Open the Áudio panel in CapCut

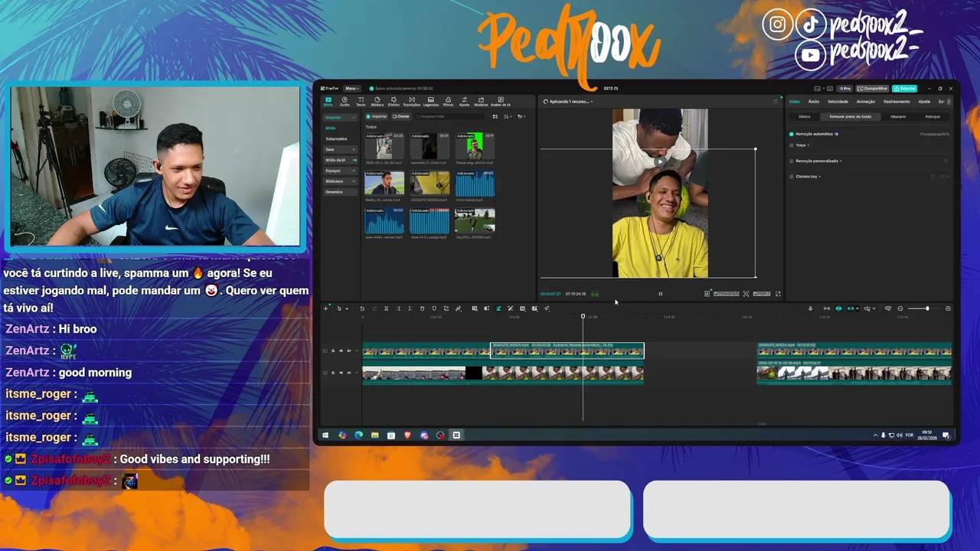click(345, 102)
